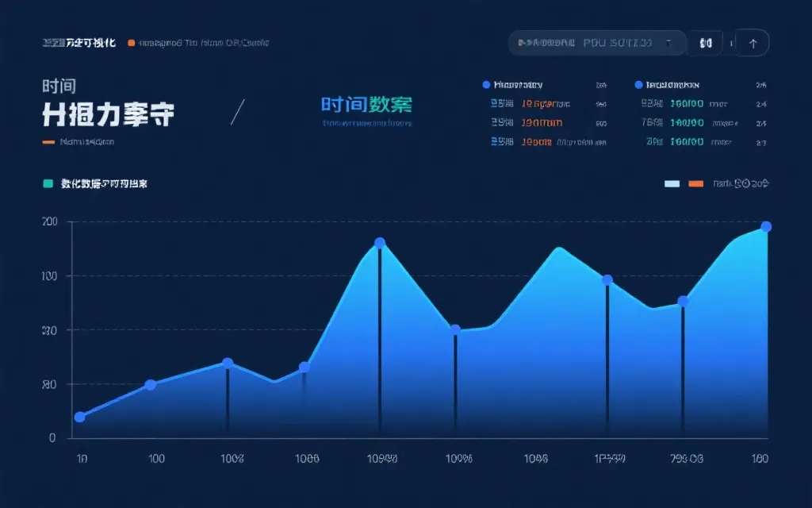Toggle the right blue legend radio dot
This screenshot has height=508, width=812.
coord(638,84)
